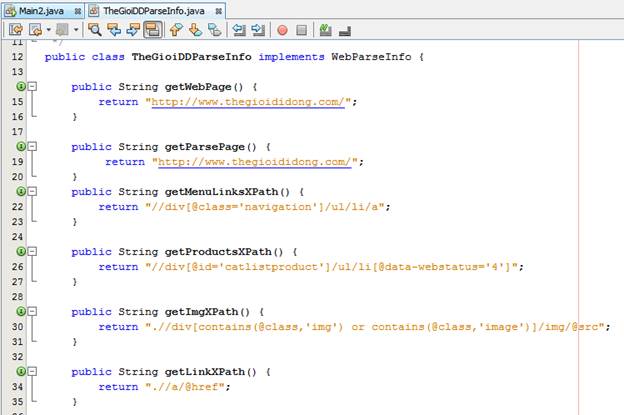The width and height of the screenshot is (624, 415).
Task: Find previous occurrence with the left arrow icon
Action: coord(114,30)
